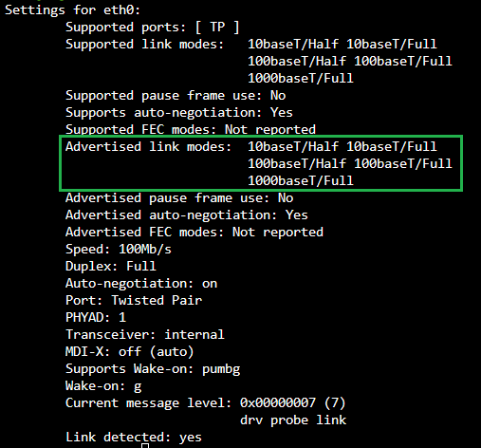Click the "Supports Wake-on: pumbg" line
The height and width of the screenshot is (448, 481).
tap(153, 369)
